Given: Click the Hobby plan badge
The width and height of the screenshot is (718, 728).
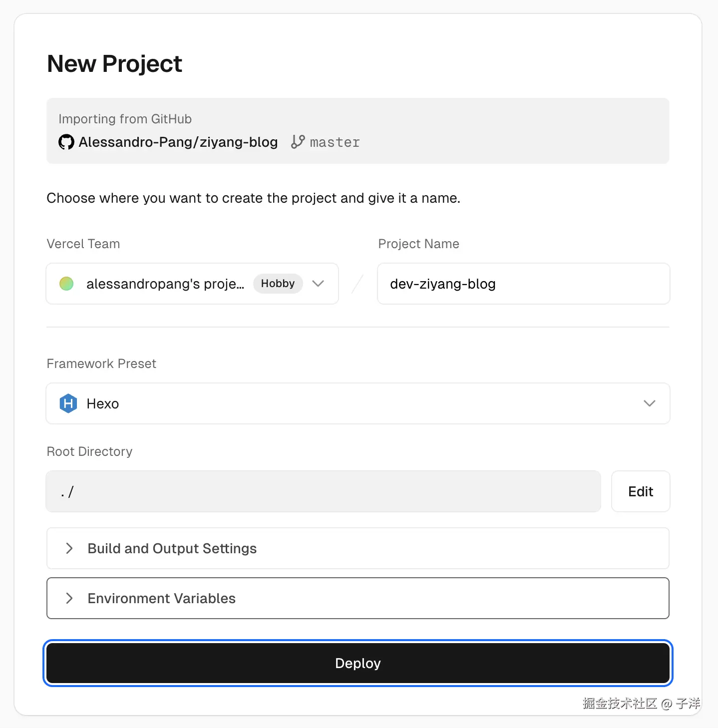Looking at the screenshot, I should coord(278,284).
